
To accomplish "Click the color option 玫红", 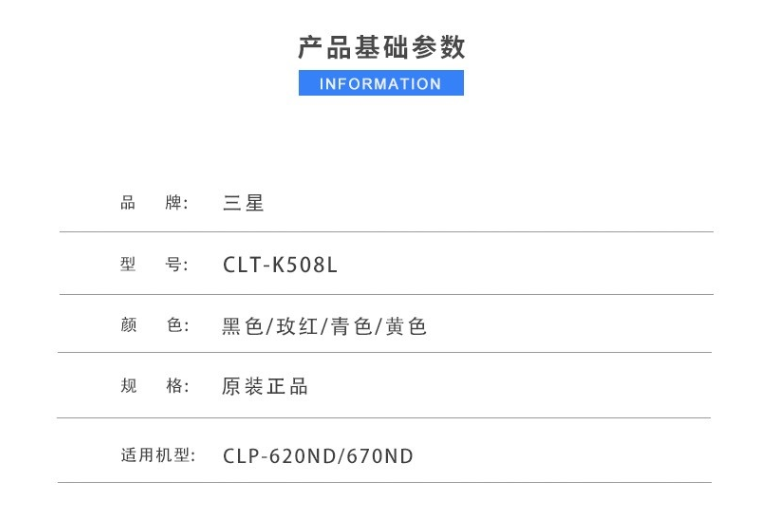I will pyautogui.click(x=297, y=326).
